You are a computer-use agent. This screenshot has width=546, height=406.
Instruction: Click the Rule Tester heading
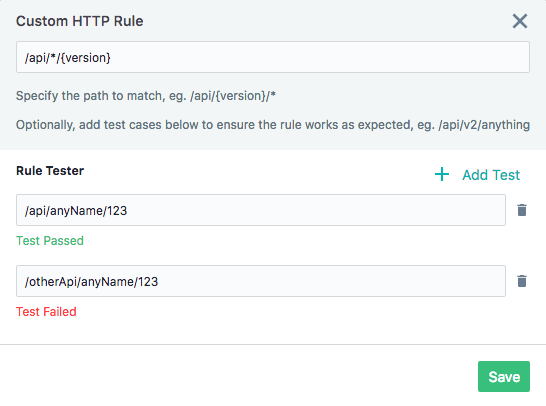(50, 171)
